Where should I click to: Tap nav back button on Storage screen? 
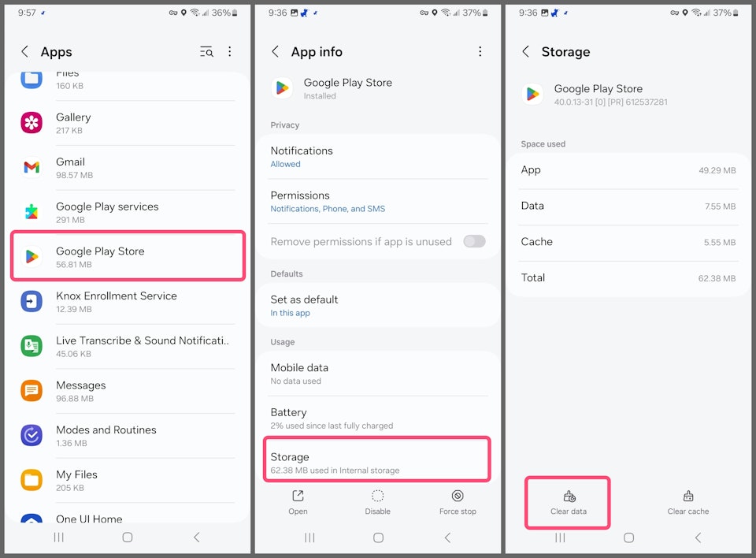698,538
